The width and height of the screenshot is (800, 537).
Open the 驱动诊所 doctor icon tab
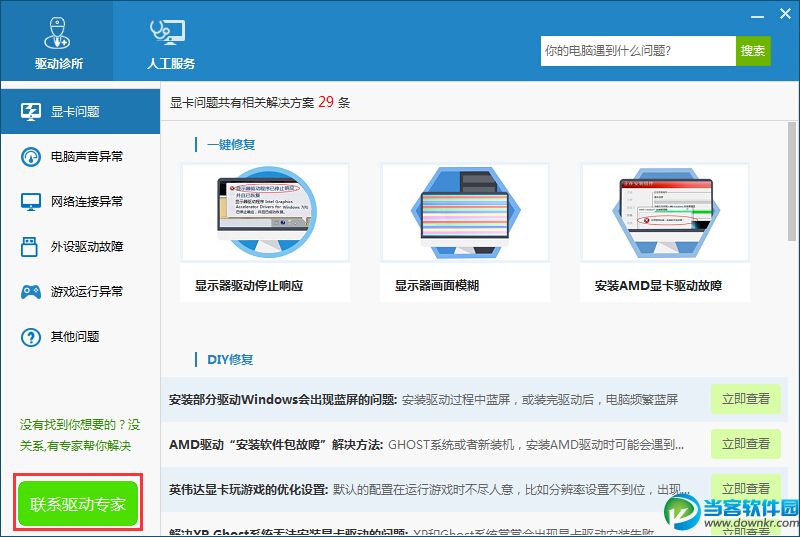57,41
